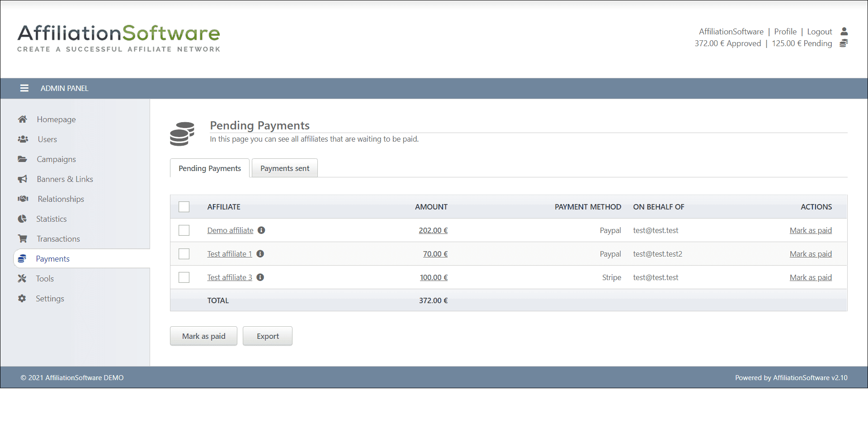
Task: Tick the Test affiliate 3 checkbox
Action: (x=184, y=277)
